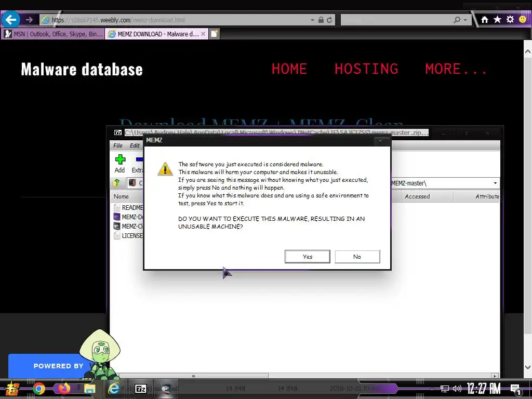The image size is (532, 399).
Task: Switch to the MSN Outlook tab
Action: pyautogui.click(x=53, y=34)
